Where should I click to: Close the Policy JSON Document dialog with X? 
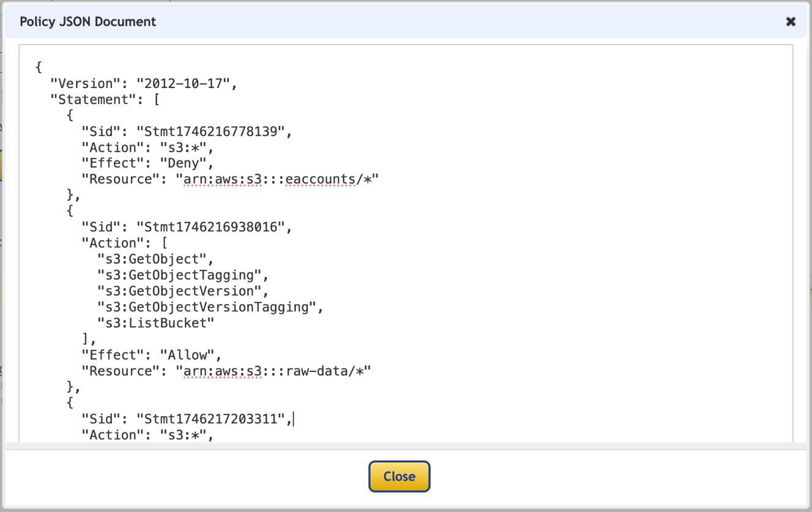point(791,21)
